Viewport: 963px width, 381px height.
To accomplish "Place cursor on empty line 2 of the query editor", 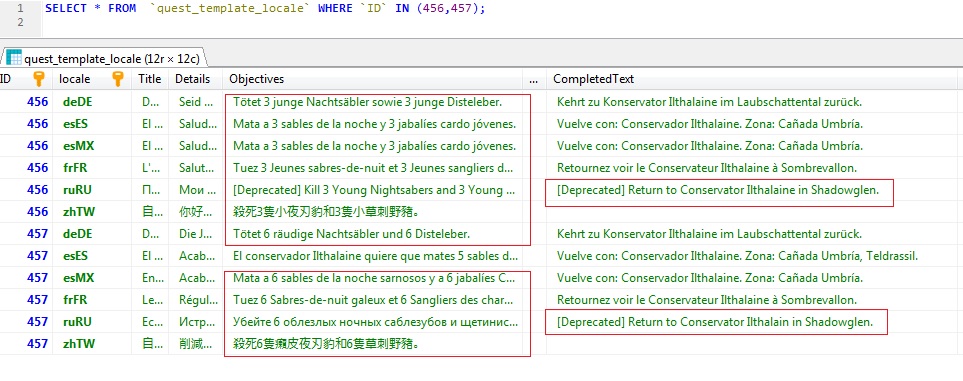I will click(x=501, y=23).
